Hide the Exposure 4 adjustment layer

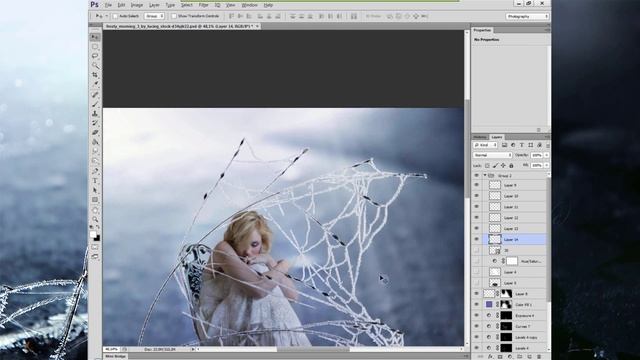476,316
